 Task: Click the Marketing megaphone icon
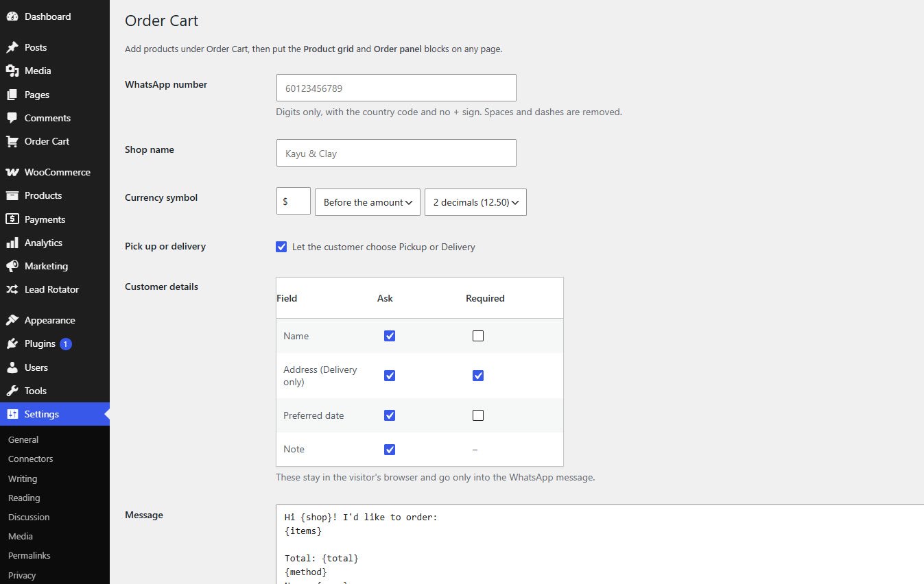[x=12, y=266]
